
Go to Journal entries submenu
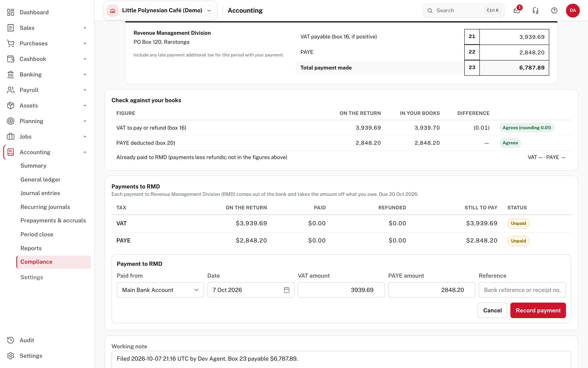[40, 193]
